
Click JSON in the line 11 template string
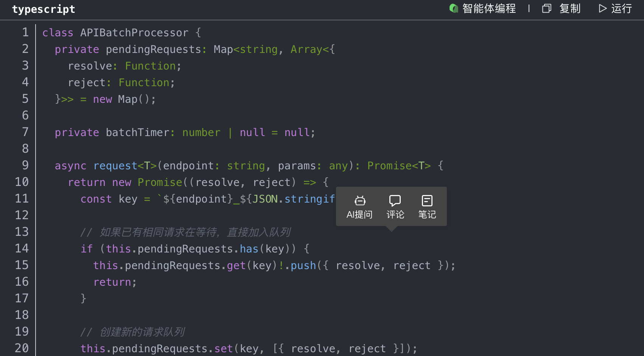click(265, 199)
